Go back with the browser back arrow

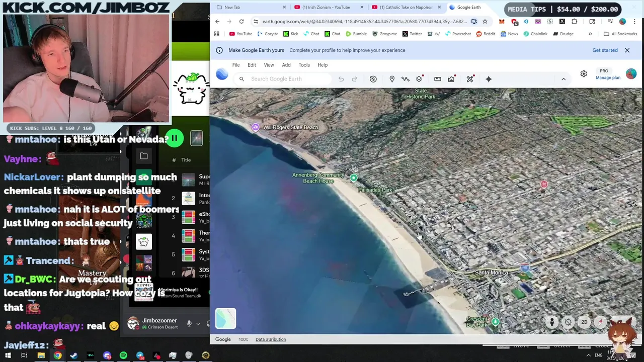click(217, 22)
